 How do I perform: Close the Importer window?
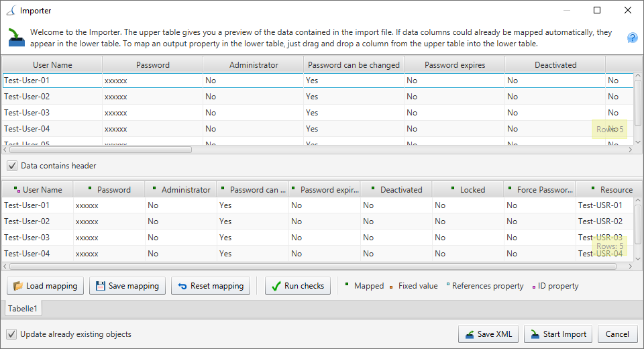(628, 10)
